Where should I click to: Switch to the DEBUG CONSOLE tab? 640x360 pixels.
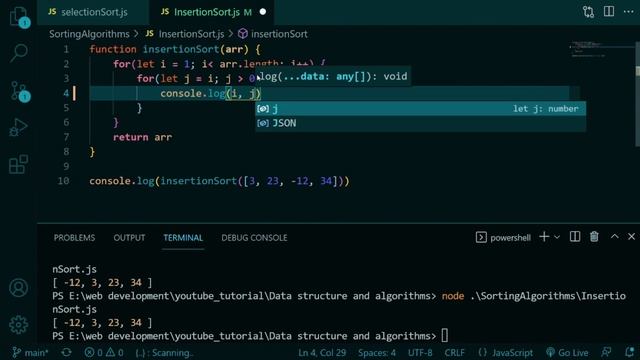click(254, 238)
